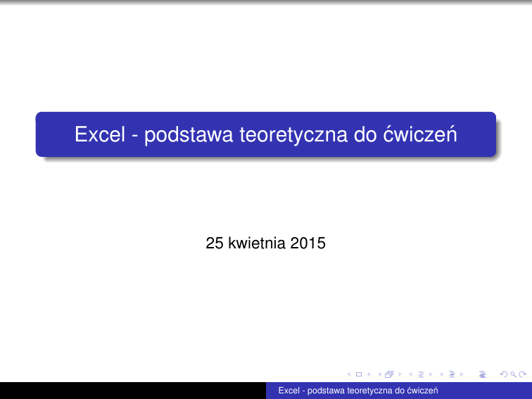
Task: Click the date '25 kwietnia 2015'
Action: (x=266, y=244)
